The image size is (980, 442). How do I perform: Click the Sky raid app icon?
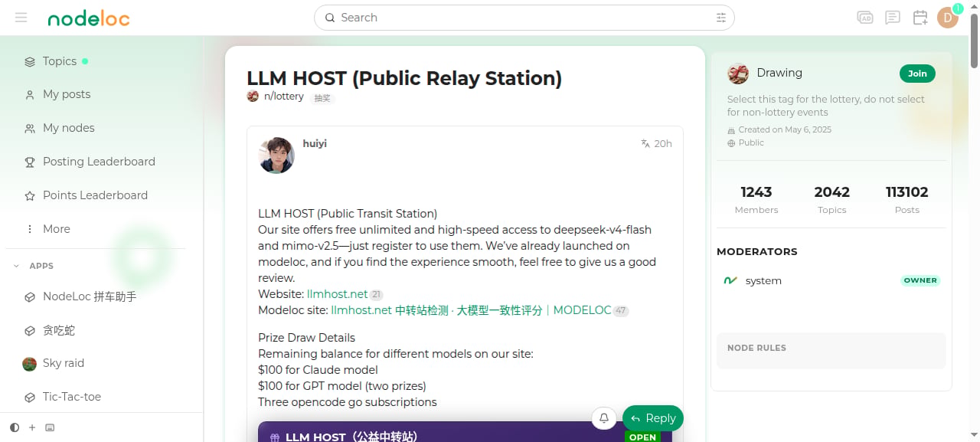pos(30,364)
